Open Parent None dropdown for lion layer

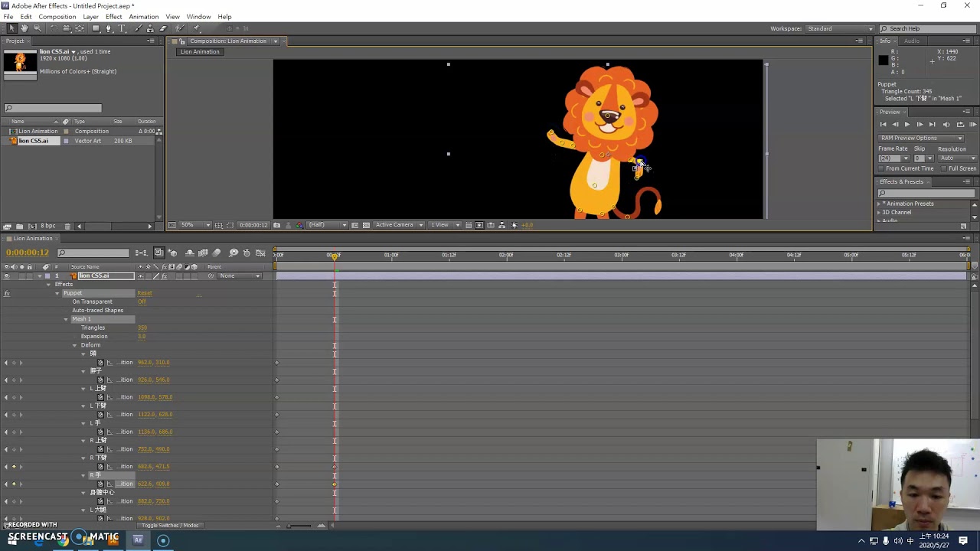point(240,275)
